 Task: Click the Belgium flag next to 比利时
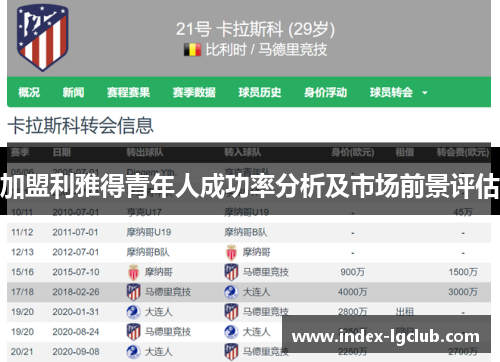[192, 50]
